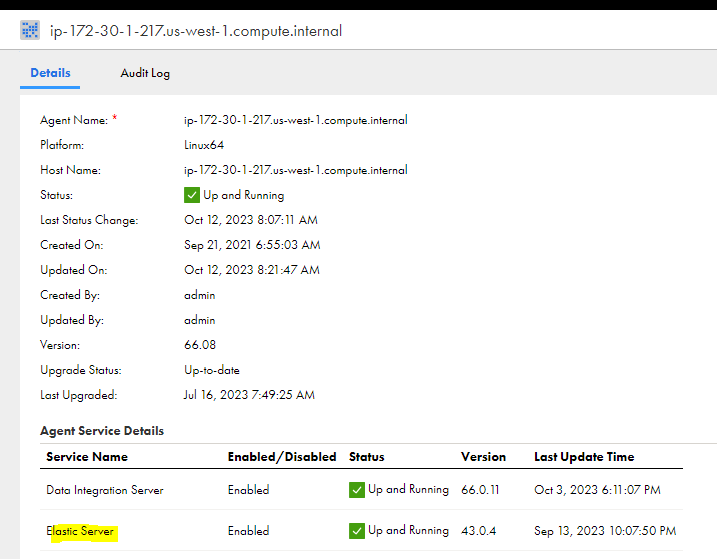
Task: Click Up and Running text for Elastic Server
Action: pyautogui.click(x=408, y=531)
